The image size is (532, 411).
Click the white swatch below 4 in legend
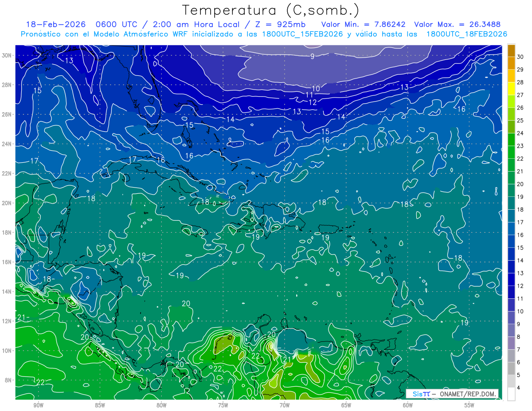point(511,394)
